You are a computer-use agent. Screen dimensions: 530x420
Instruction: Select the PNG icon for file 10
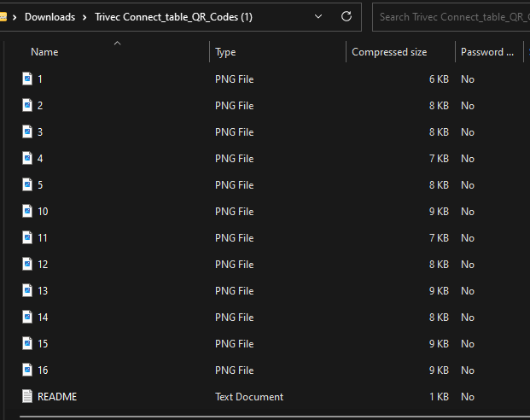pyautogui.click(x=27, y=211)
